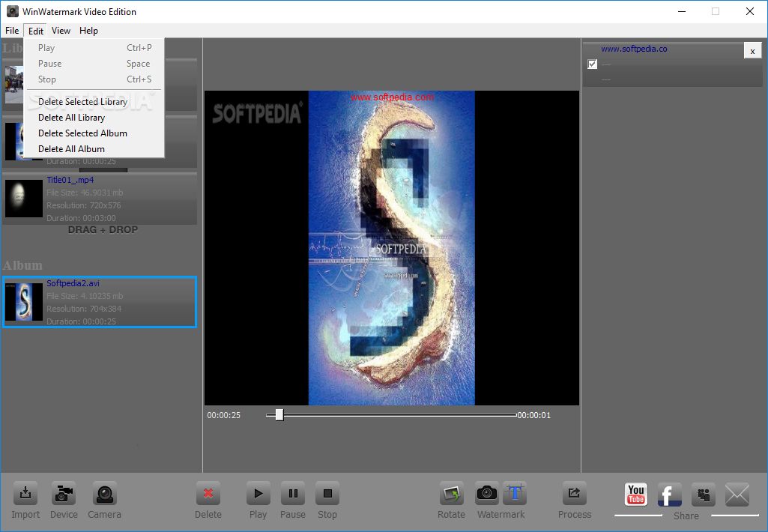Open the Help menu

click(88, 31)
